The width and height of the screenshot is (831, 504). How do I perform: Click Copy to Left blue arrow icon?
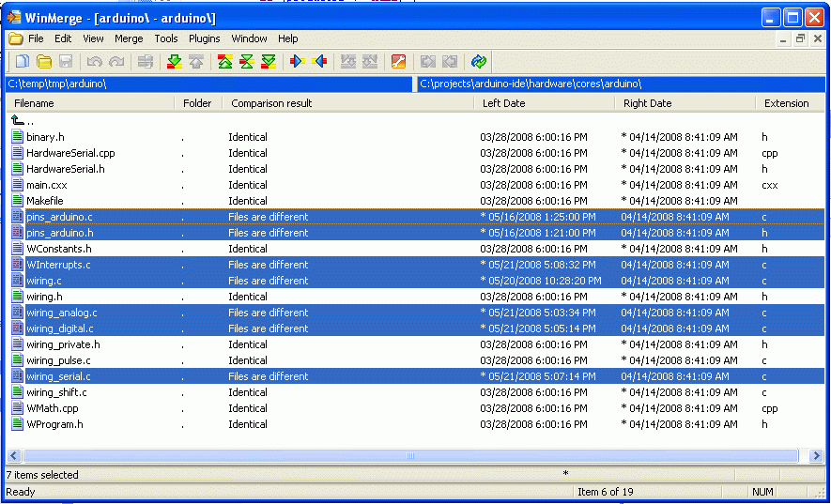[319, 62]
